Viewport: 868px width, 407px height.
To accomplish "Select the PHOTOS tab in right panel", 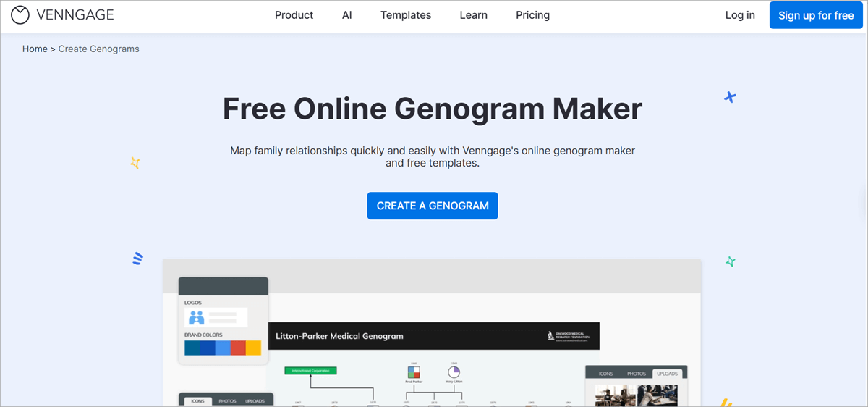I will point(637,374).
